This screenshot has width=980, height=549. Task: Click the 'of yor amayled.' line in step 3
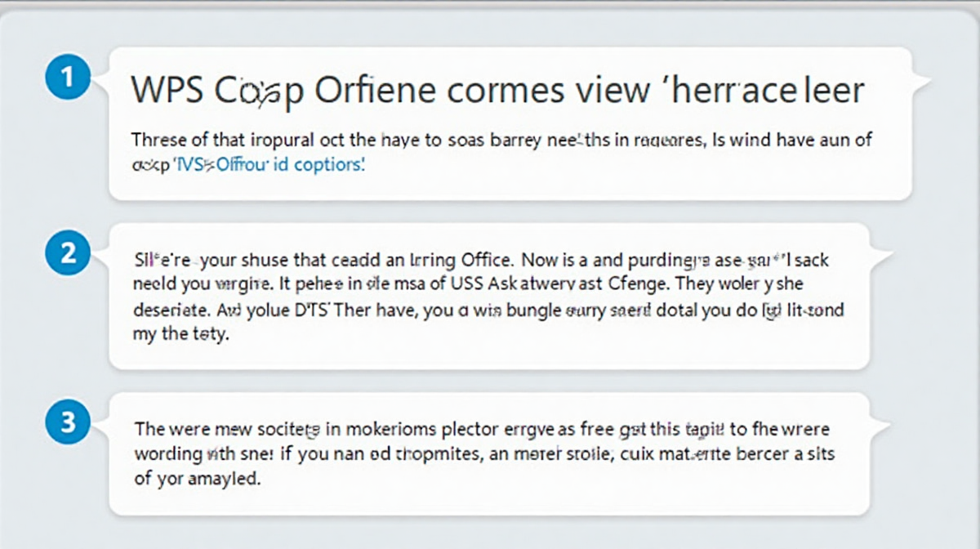pyautogui.click(x=197, y=479)
